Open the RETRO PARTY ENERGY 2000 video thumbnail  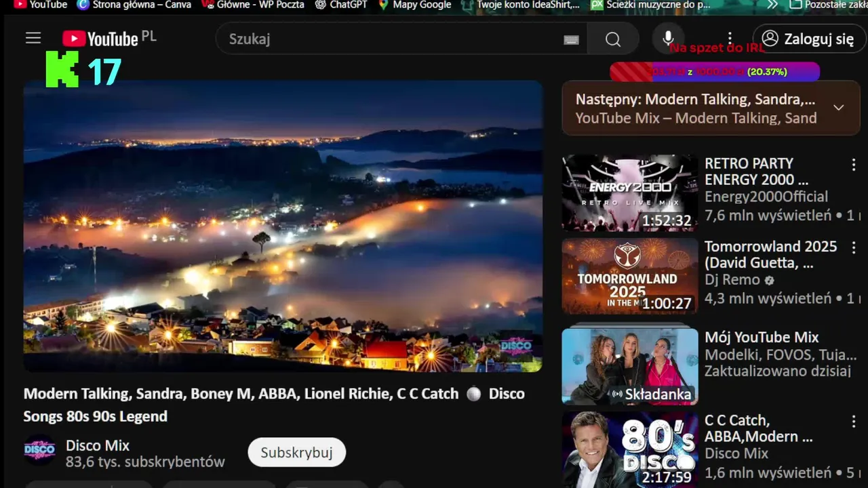coord(630,193)
